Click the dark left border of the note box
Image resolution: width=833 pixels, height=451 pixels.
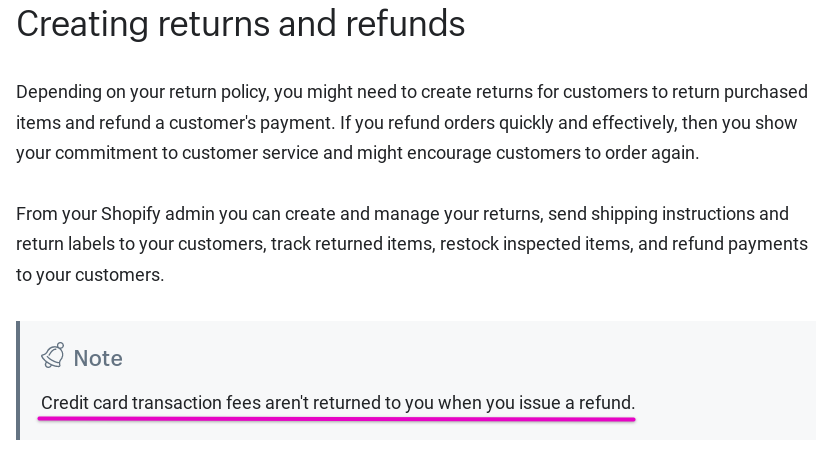pyautogui.click(x=18, y=380)
